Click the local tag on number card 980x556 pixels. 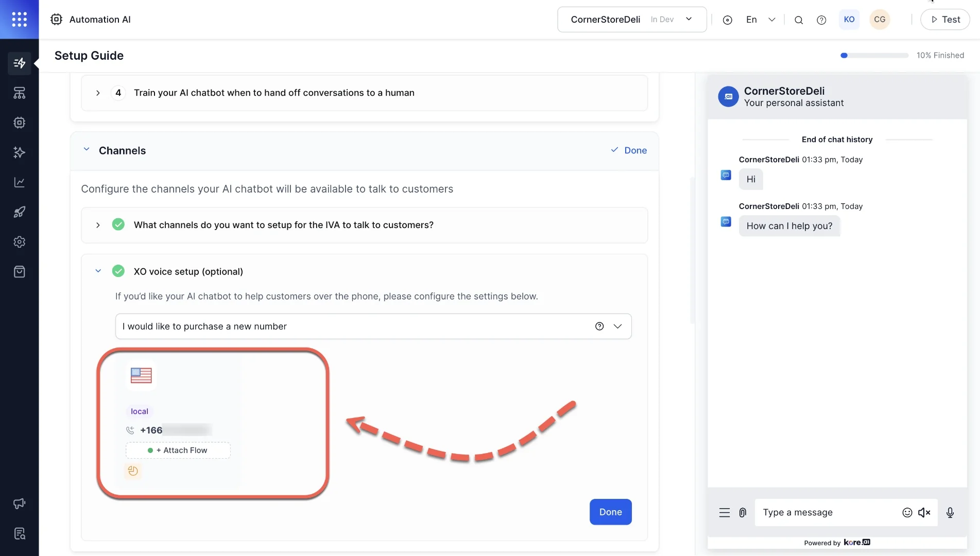tap(140, 411)
